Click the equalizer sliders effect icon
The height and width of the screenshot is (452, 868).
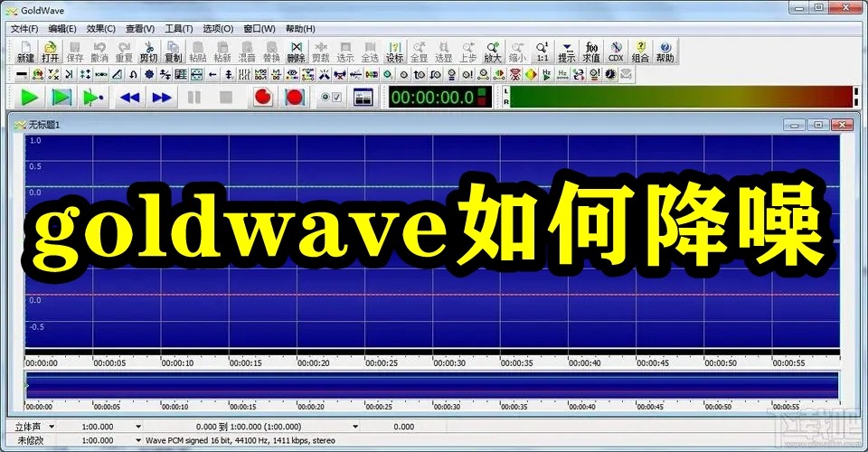pos(245,74)
